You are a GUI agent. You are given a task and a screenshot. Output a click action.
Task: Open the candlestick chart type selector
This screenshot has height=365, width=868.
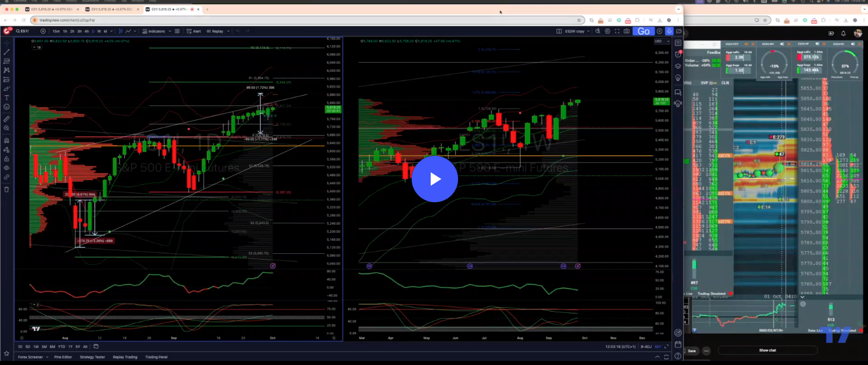(x=120, y=31)
